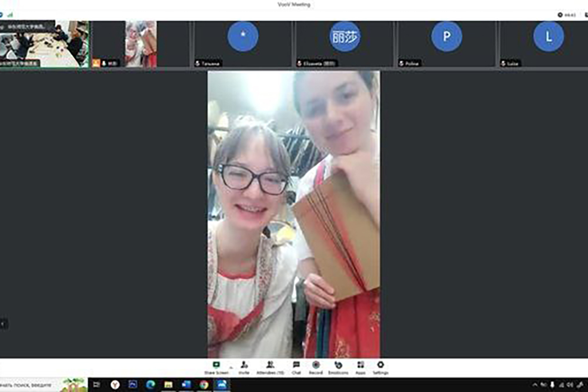The width and height of the screenshot is (588, 392).
Task: Open the Chat panel
Action: click(296, 368)
